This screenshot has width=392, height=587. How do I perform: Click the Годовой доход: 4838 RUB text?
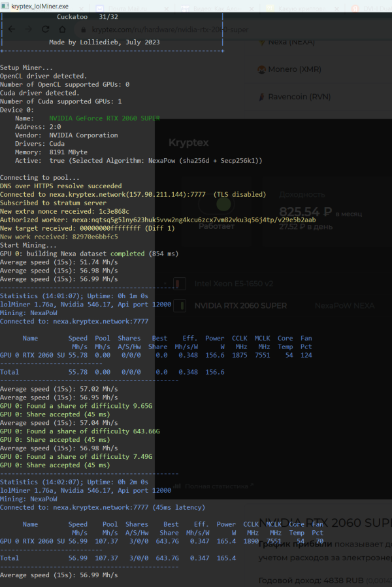tap(311, 580)
